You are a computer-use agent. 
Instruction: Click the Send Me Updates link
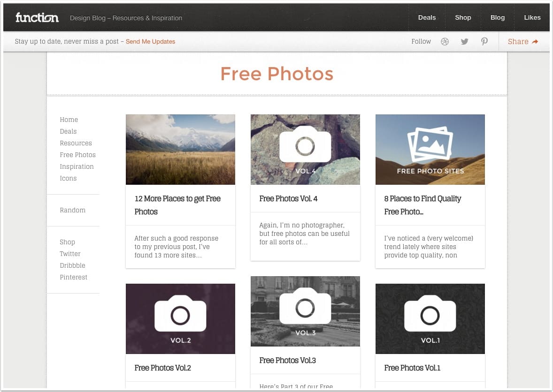point(150,42)
